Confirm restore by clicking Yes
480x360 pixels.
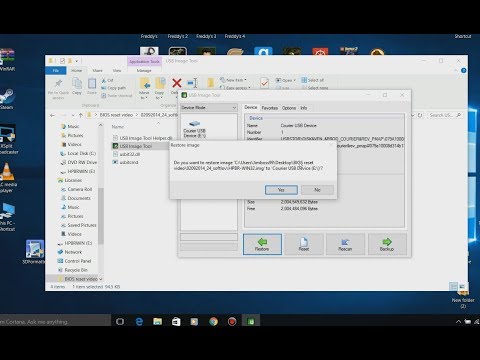[x=281, y=190]
